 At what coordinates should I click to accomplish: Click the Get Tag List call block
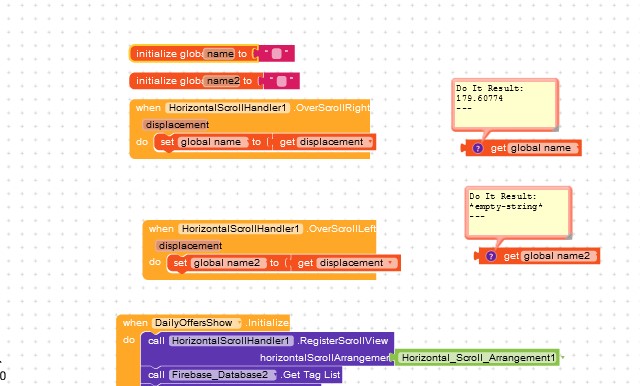[311, 375]
